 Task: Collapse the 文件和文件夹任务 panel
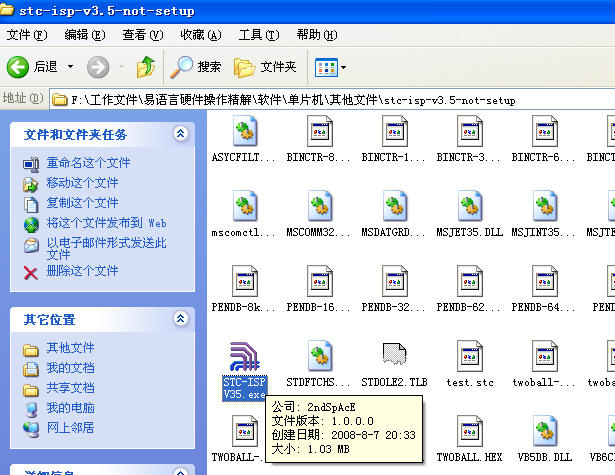(x=180, y=134)
